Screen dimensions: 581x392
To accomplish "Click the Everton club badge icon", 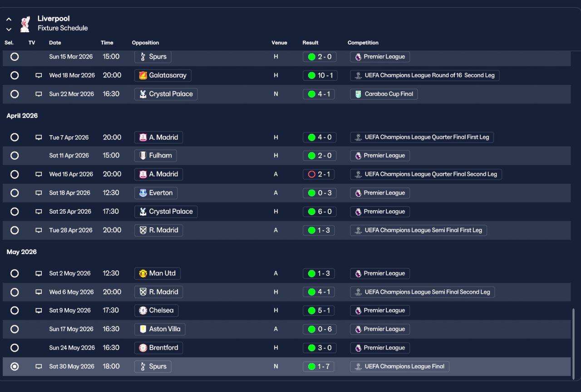I will tap(143, 193).
